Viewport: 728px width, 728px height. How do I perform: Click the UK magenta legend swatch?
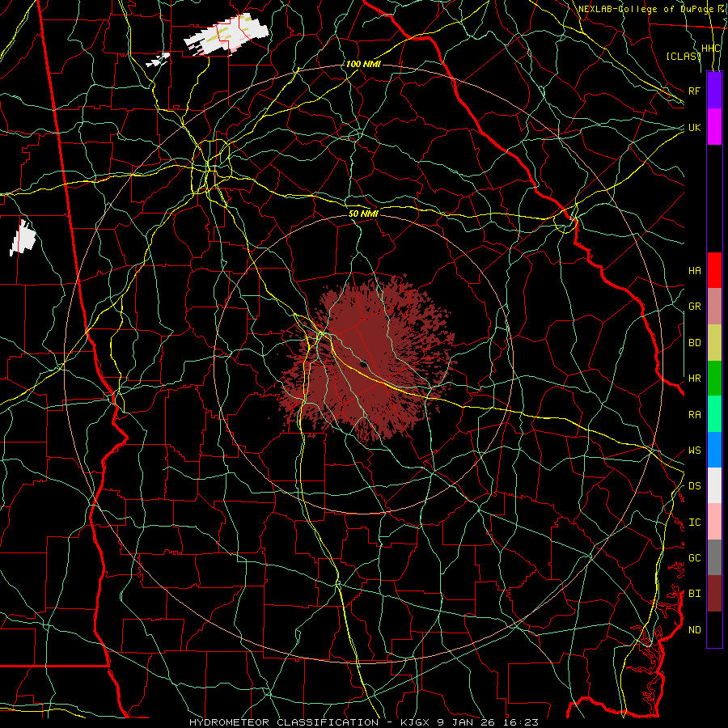714,127
